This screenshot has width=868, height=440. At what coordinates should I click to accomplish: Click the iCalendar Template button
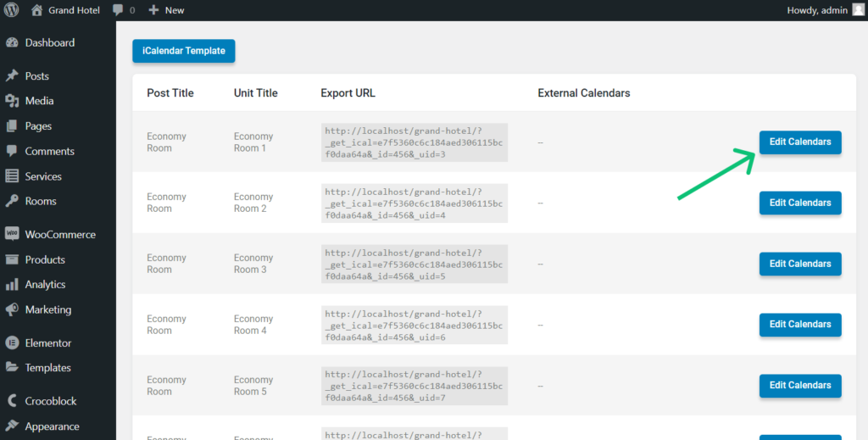(x=184, y=51)
